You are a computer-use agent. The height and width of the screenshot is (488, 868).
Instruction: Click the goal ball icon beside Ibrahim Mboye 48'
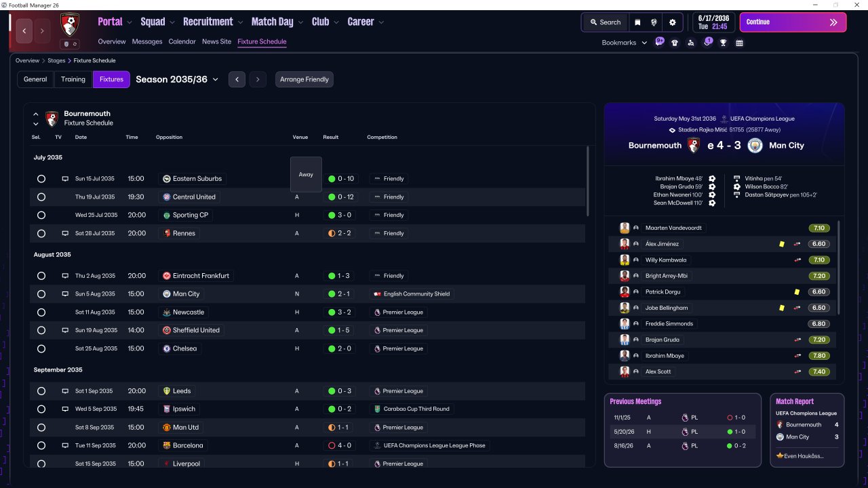tap(712, 178)
